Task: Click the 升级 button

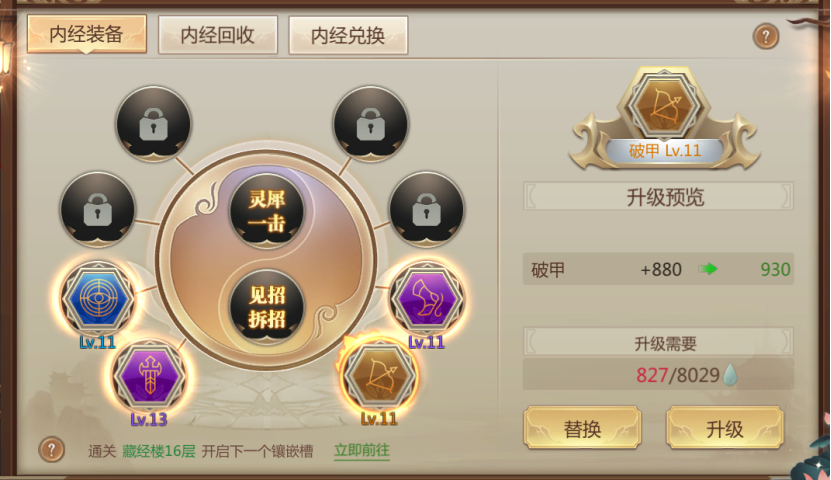Action: pos(724,428)
